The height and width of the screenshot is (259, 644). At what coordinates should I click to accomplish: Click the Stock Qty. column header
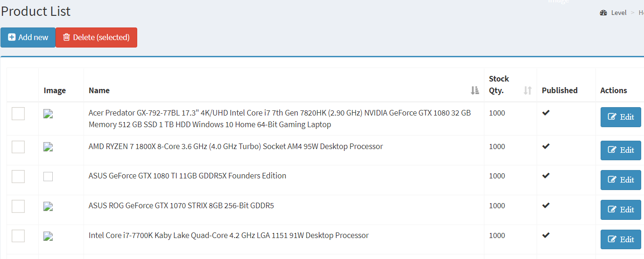(511, 85)
